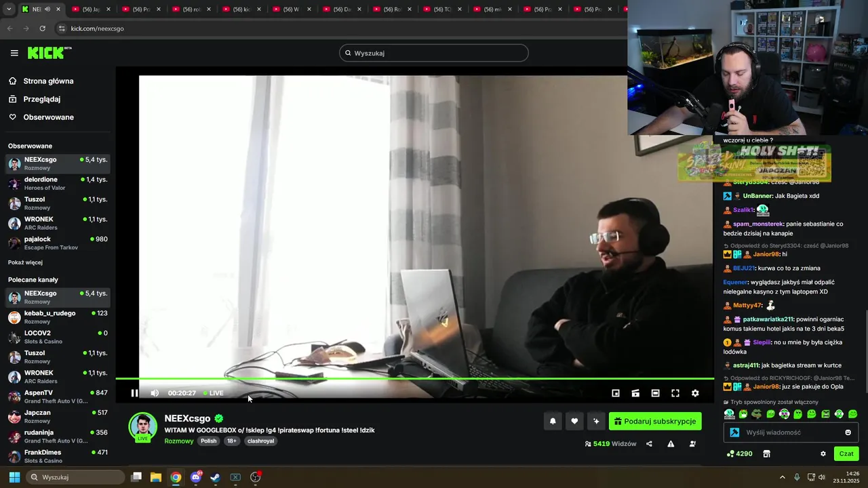Open kebab_u_rudego recommended channel
868x488 pixels.
[58, 317]
